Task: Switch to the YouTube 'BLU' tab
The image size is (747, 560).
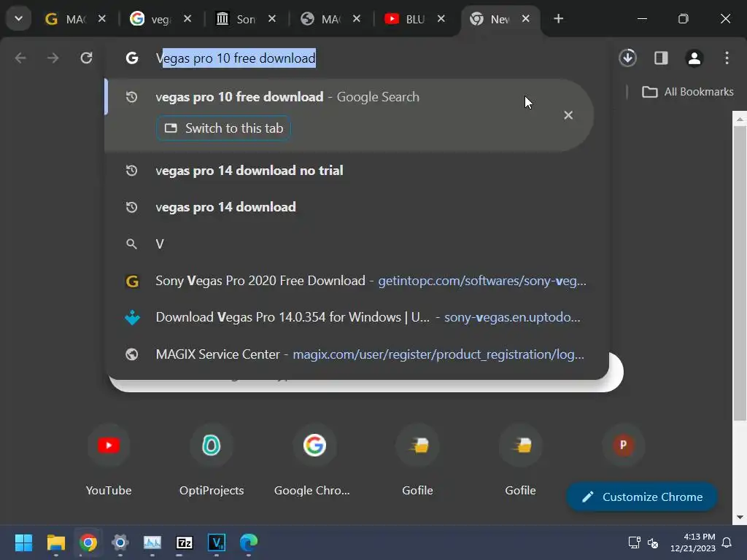Action: pyautogui.click(x=405, y=19)
